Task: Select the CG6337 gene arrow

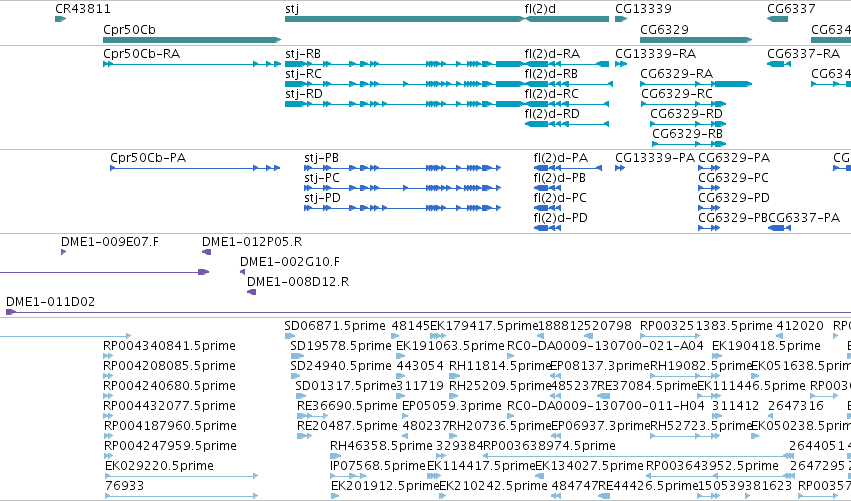Action: click(777, 19)
